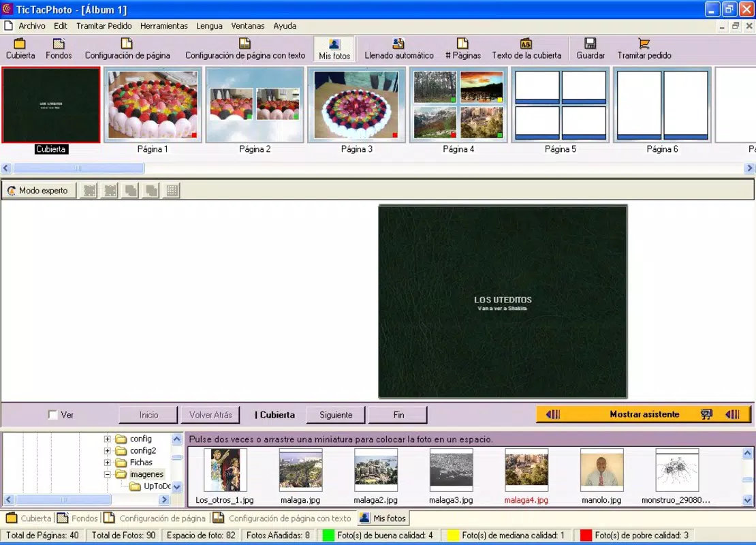Viewport: 756px width, 545px height.
Task: Select the UpToDc subfolder
Action: 157,486
